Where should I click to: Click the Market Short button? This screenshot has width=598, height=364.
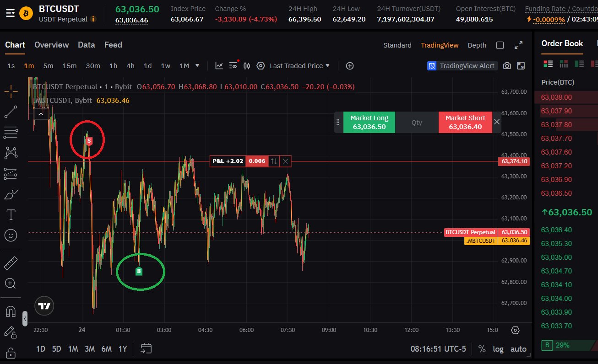click(465, 122)
